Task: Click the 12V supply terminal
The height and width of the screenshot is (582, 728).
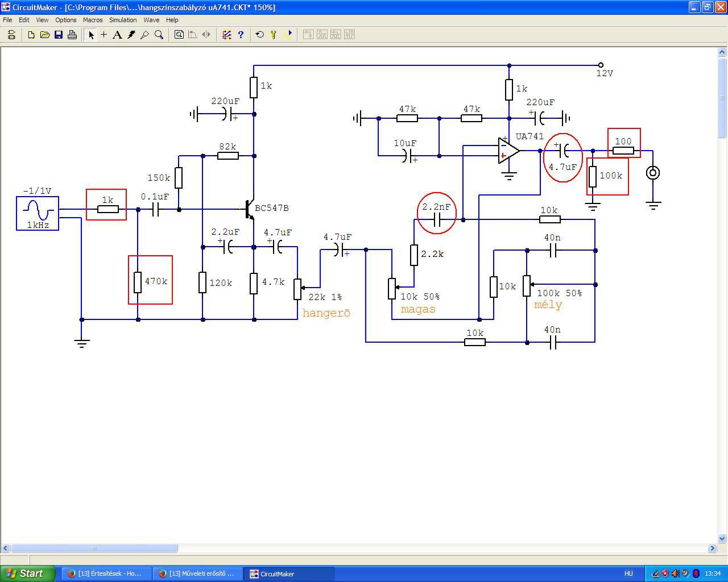Action: 601,65
